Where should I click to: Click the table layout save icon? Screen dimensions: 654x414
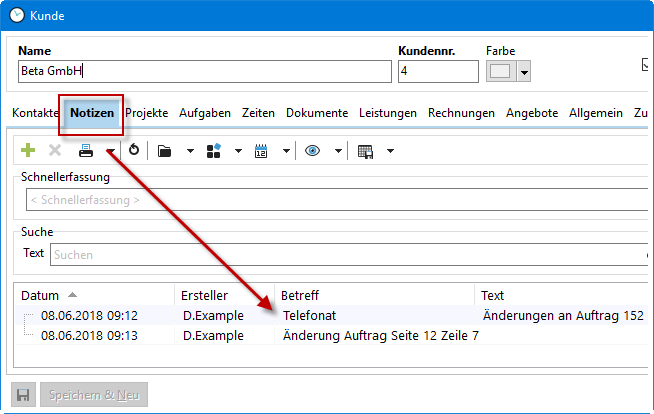tap(365, 151)
